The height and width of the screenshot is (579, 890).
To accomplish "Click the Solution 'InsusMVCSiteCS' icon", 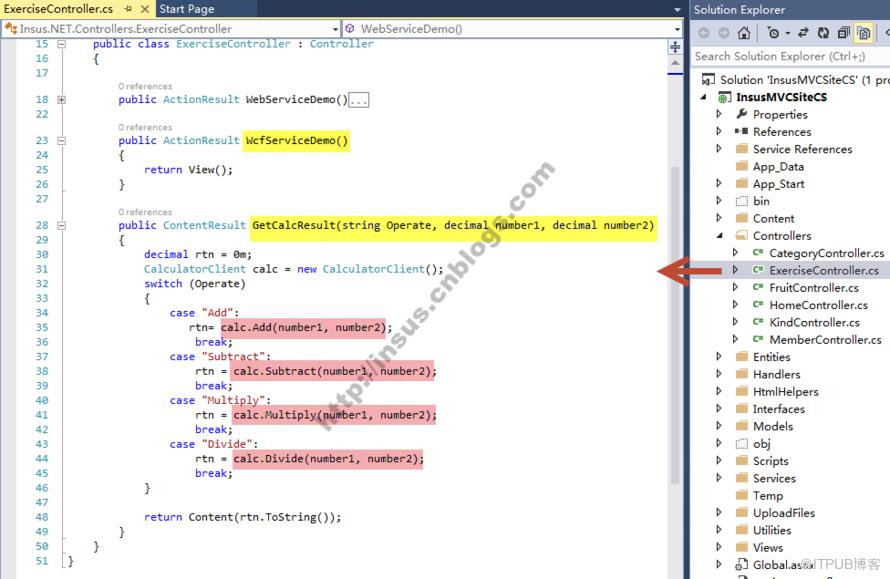I will tap(708, 79).
